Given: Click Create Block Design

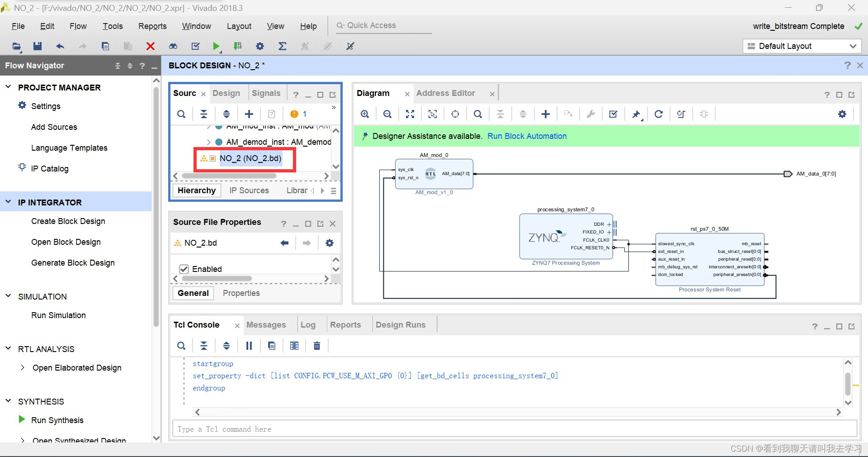Looking at the screenshot, I should [68, 221].
